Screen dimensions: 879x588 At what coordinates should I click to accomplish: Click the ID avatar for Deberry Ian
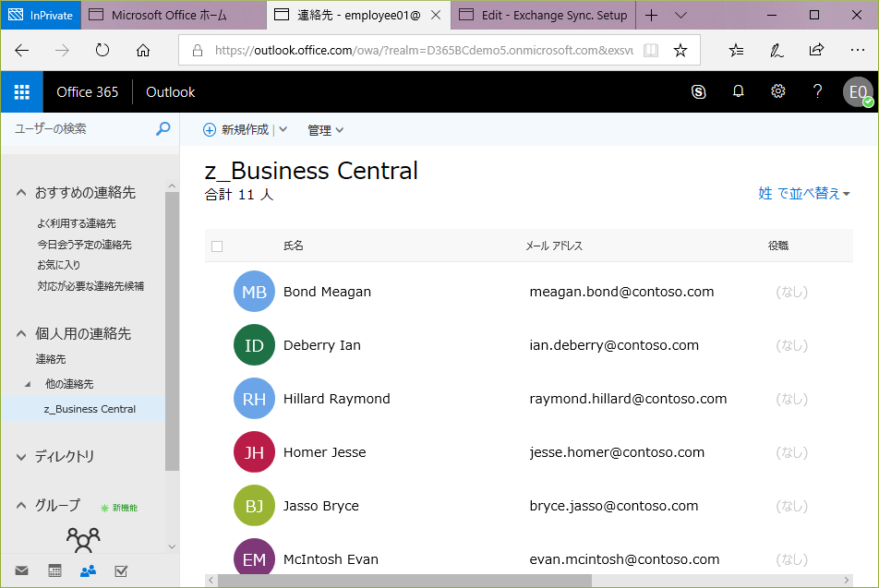[254, 344]
